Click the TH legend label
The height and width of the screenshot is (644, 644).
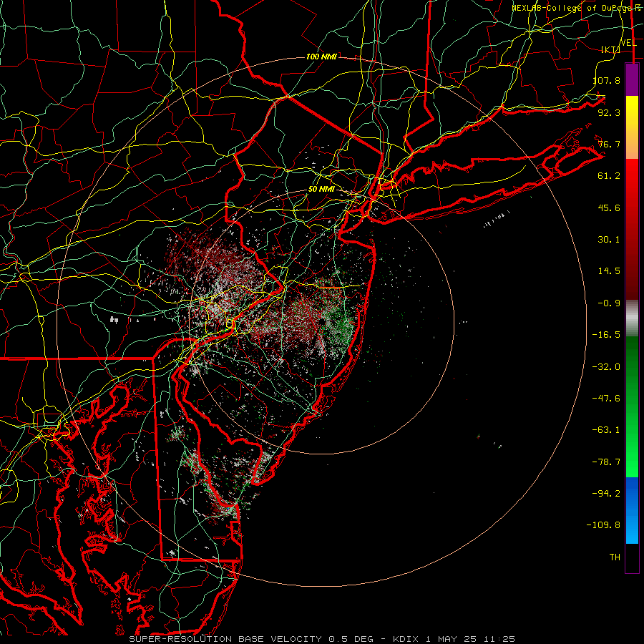pyautogui.click(x=615, y=557)
